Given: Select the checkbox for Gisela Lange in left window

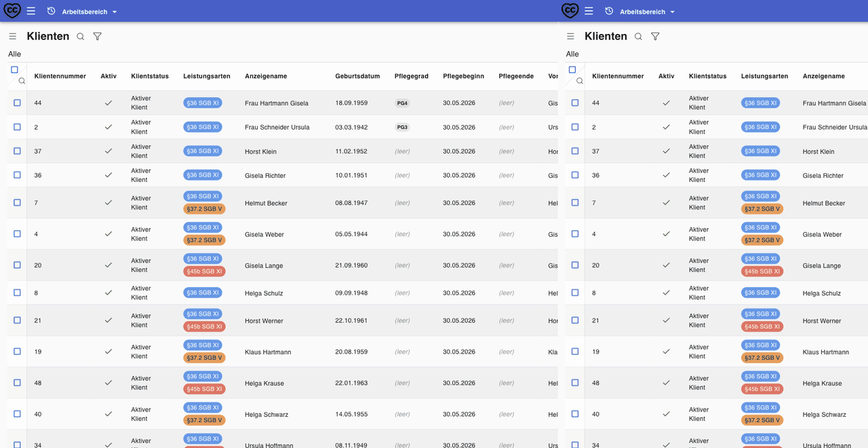Looking at the screenshot, I should 17,265.
